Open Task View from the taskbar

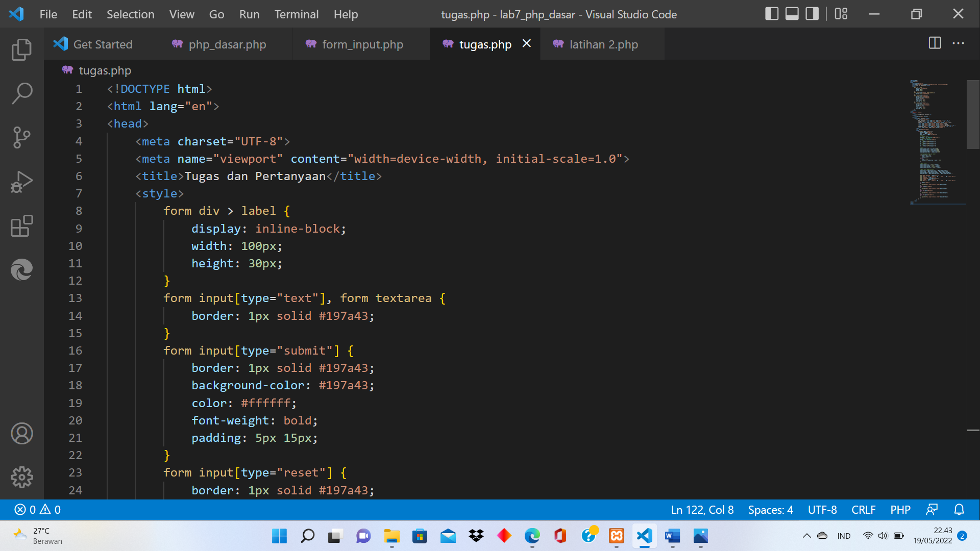point(335,536)
